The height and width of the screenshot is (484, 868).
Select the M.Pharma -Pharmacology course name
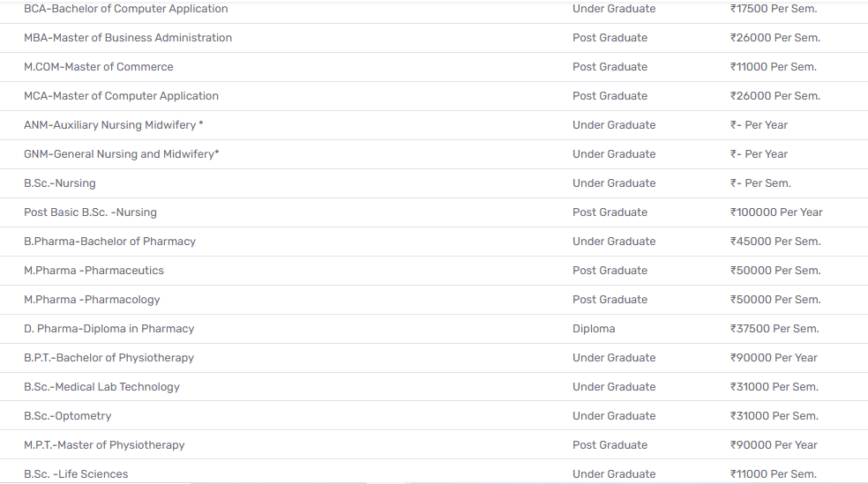pyautogui.click(x=92, y=300)
